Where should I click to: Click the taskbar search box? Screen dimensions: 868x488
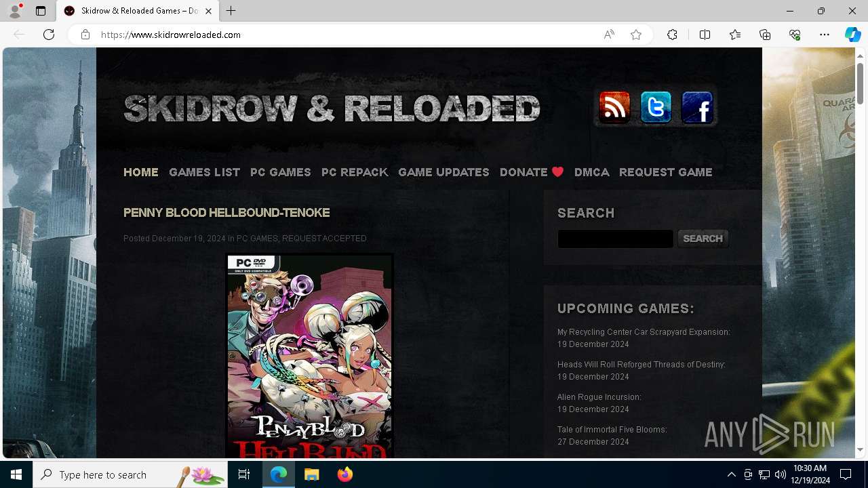[130, 474]
